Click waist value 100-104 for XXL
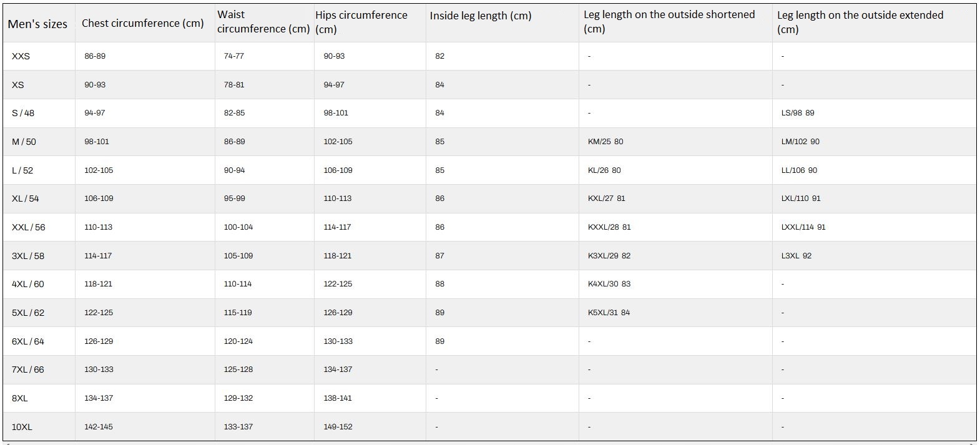The image size is (980, 445). 238,227
